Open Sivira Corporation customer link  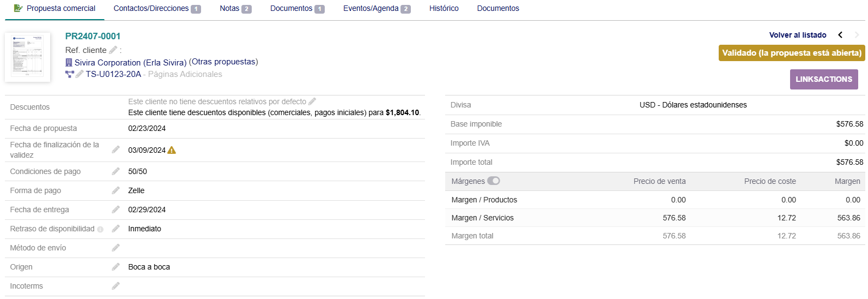pyautogui.click(x=130, y=63)
